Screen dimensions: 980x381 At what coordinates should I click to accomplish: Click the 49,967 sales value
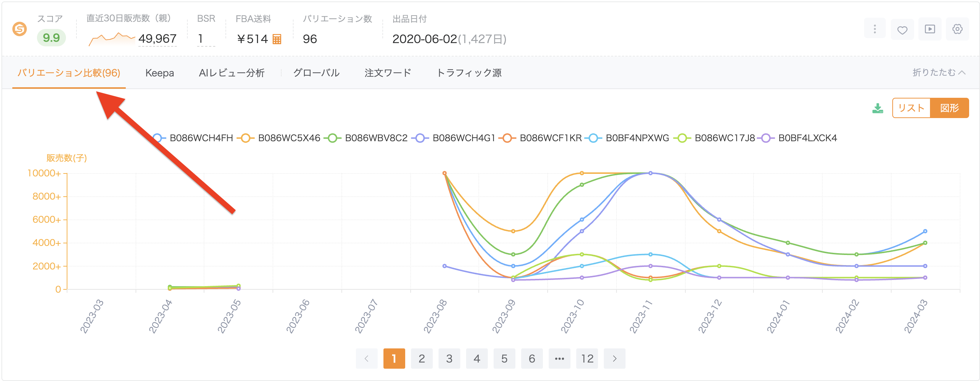coord(158,39)
